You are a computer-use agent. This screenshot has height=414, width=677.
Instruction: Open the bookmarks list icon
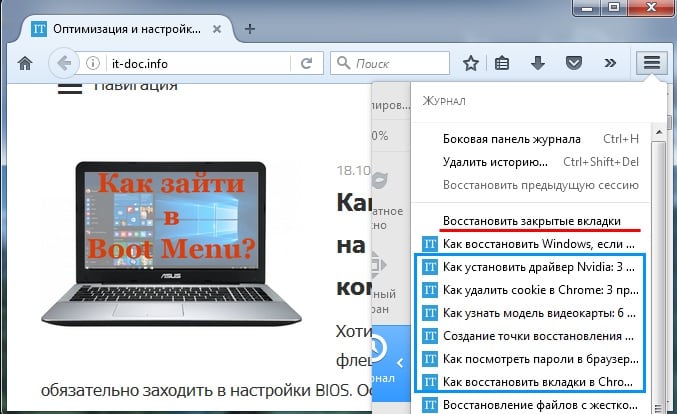503,64
